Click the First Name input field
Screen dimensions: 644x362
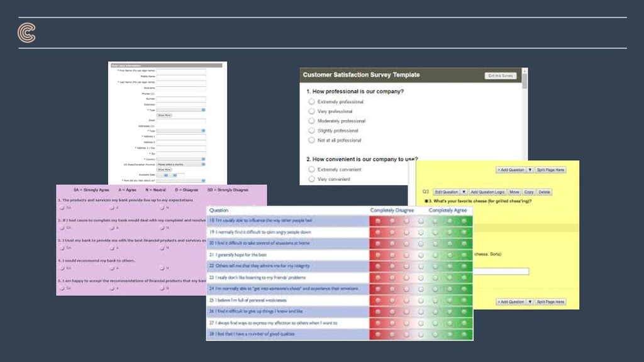pos(181,71)
